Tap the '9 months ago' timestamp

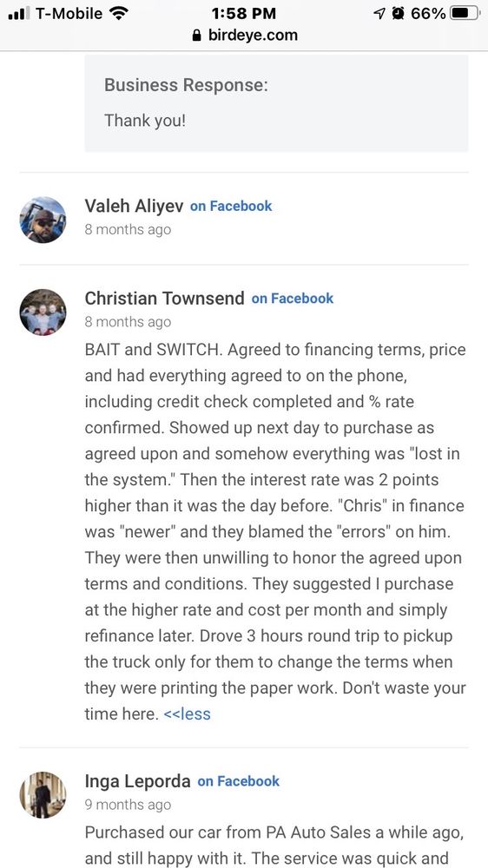coord(128,805)
